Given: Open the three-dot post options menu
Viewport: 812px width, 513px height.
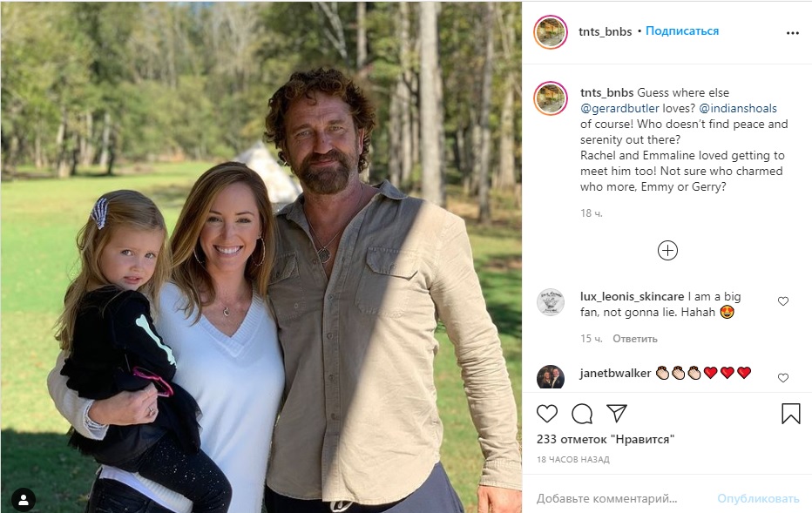Looking at the screenshot, I should (x=792, y=32).
